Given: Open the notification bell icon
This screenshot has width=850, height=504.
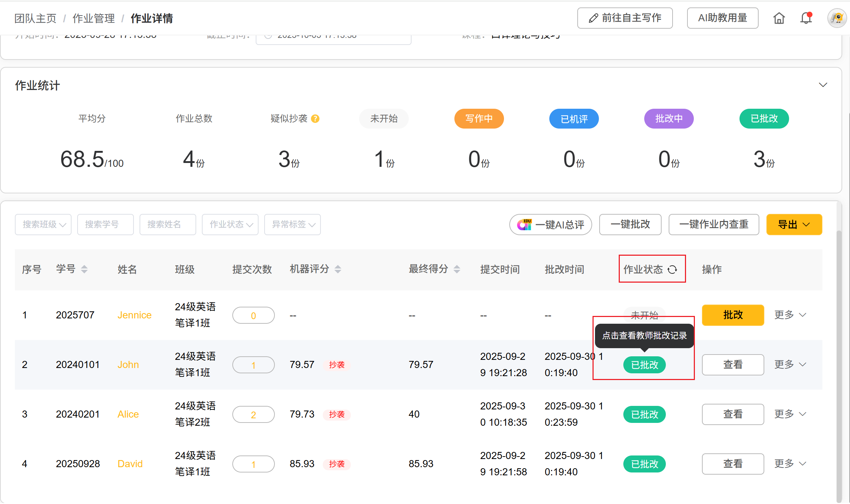Looking at the screenshot, I should coord(806,18).
